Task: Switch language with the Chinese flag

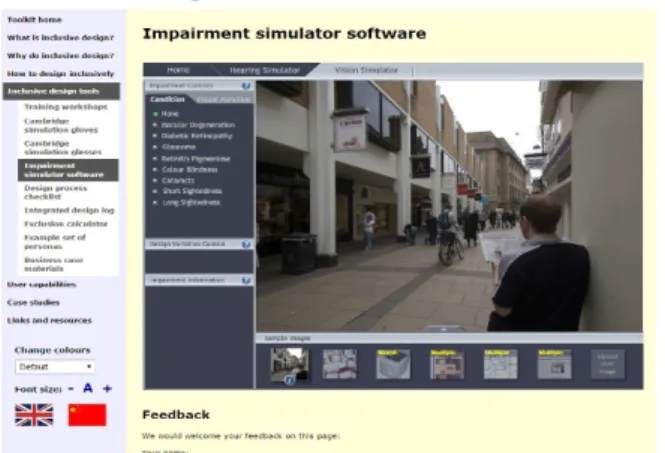Action: (87, 414)
